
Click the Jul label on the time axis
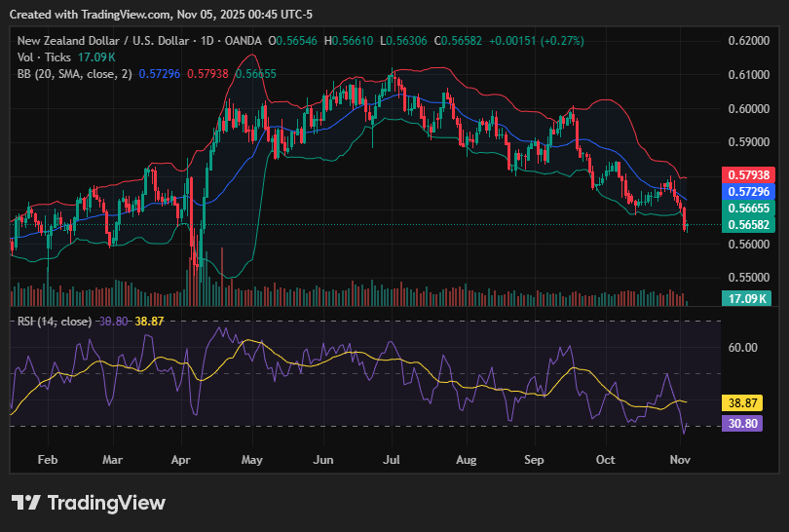click(x=394, y=458)
